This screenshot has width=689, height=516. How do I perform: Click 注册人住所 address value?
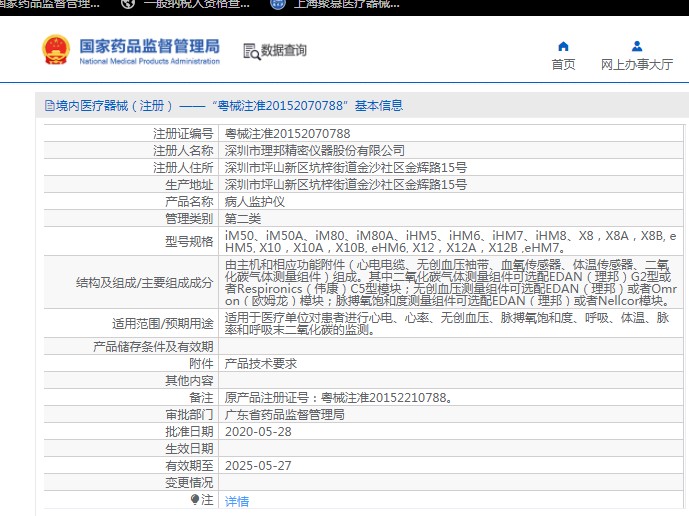coord(346,167)
